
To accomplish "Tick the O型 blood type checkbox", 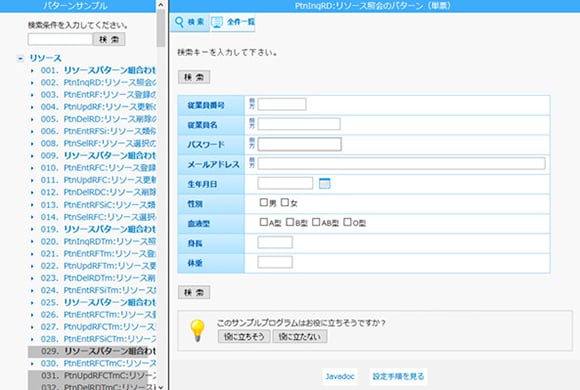I will click(347, 222).
